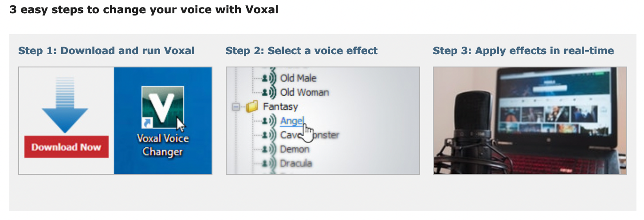The image size is (644, 220).
Task: Collapse the Fantasy folder expander
Action: [236, 107]
